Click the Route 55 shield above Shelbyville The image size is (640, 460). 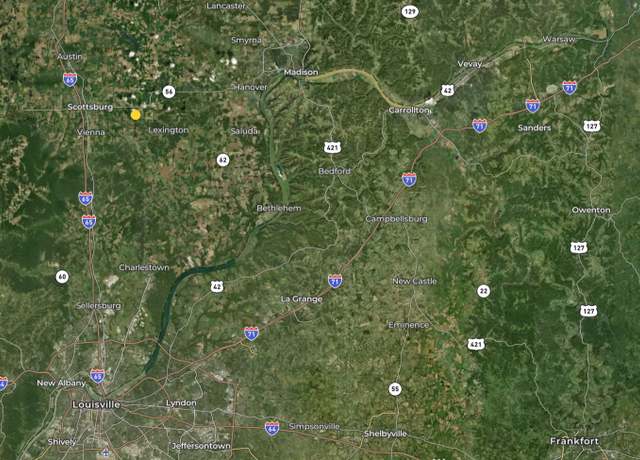coord(395,389)
